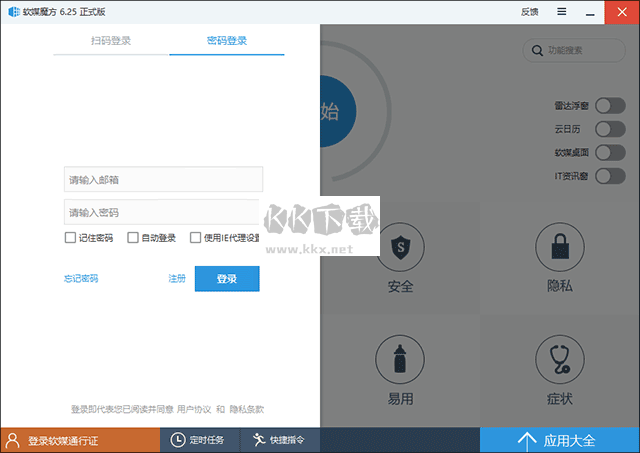Open 快捷指令 running-man icon

point(259,440)
